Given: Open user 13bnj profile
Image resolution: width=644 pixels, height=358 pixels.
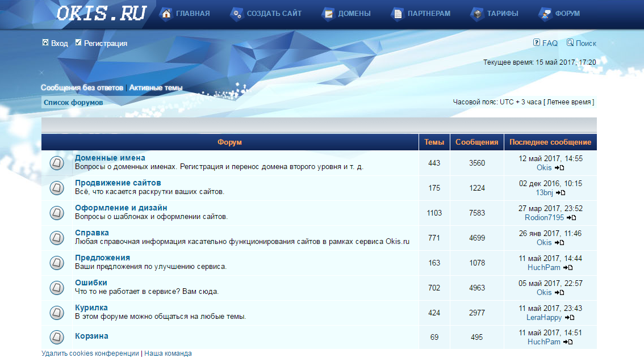Looking at the screenshot, I should [x=545, y=192].
